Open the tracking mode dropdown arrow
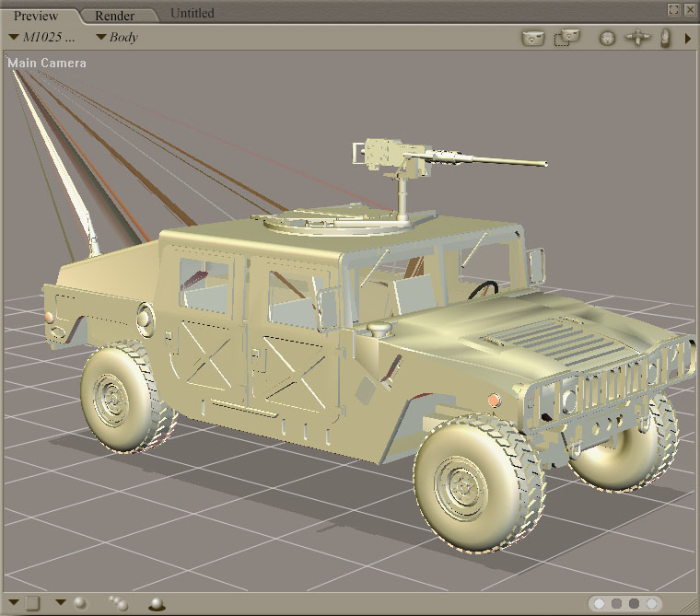The height and width of the screenshot is (616, 700). point(61,603)
